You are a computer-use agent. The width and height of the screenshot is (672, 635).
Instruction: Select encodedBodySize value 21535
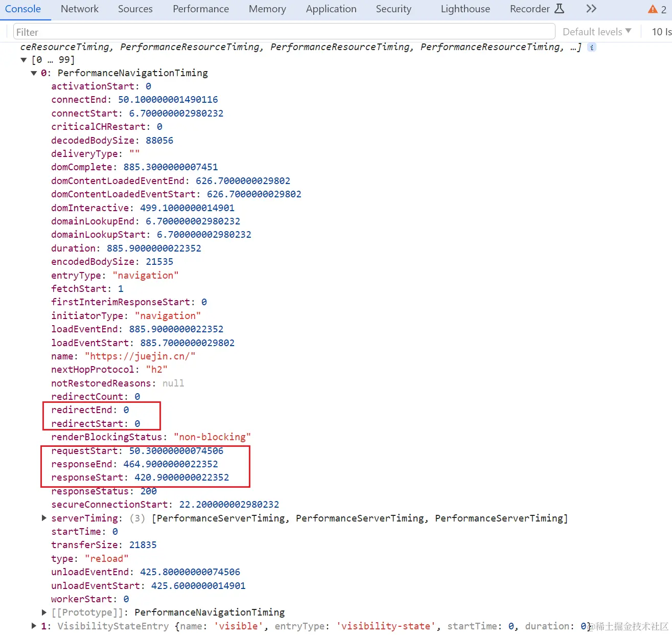[x=159, y=262]
